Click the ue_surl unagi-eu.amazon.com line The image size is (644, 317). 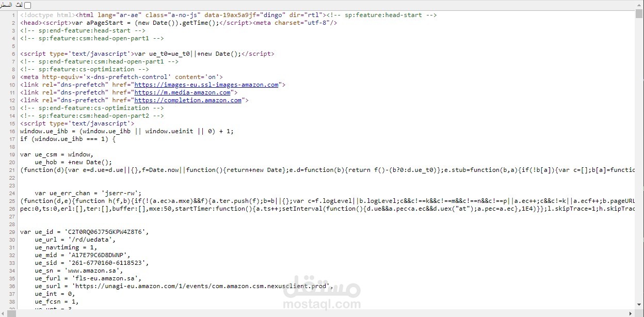click(184, 286)
